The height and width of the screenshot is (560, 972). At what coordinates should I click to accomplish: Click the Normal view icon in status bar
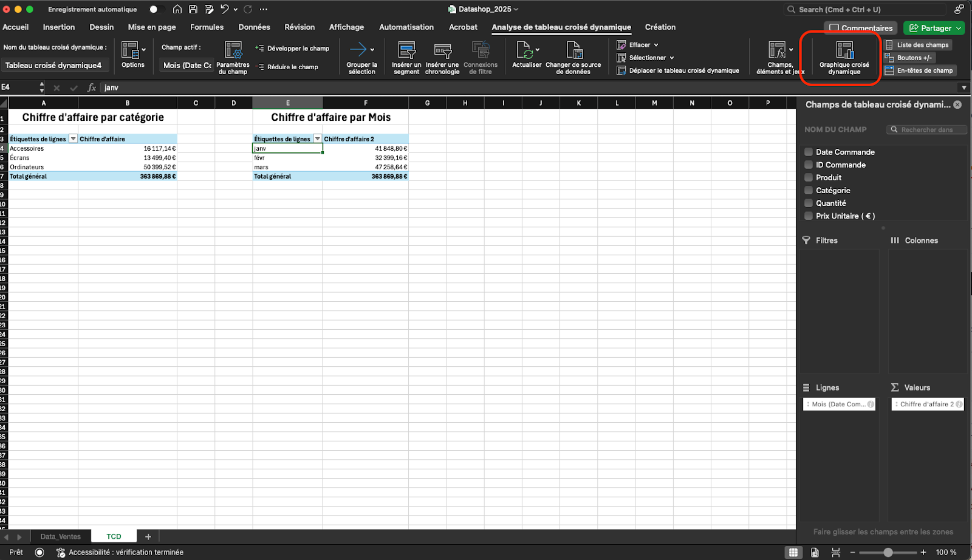point(793,552)
